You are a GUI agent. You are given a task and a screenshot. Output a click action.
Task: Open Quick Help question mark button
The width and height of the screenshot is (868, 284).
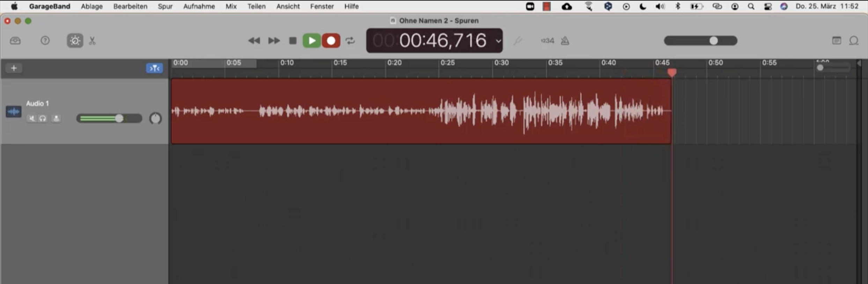tap(45, 41)
